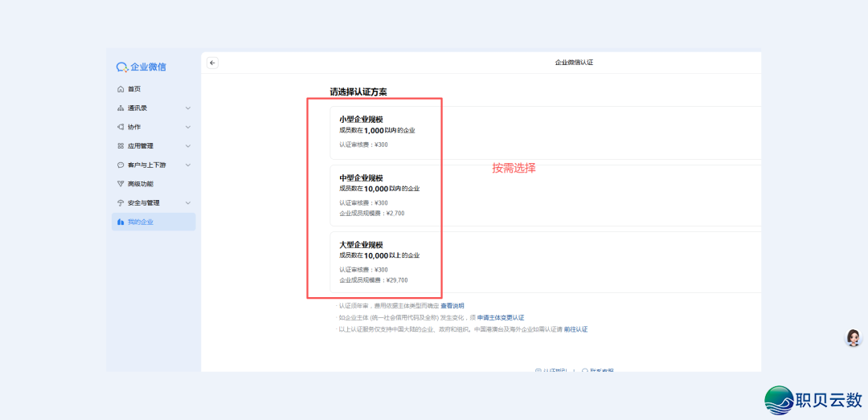The width and height of the screenshot is (868, 420).
Task: Open the 查看说明 link
Action: pos(452,306)
